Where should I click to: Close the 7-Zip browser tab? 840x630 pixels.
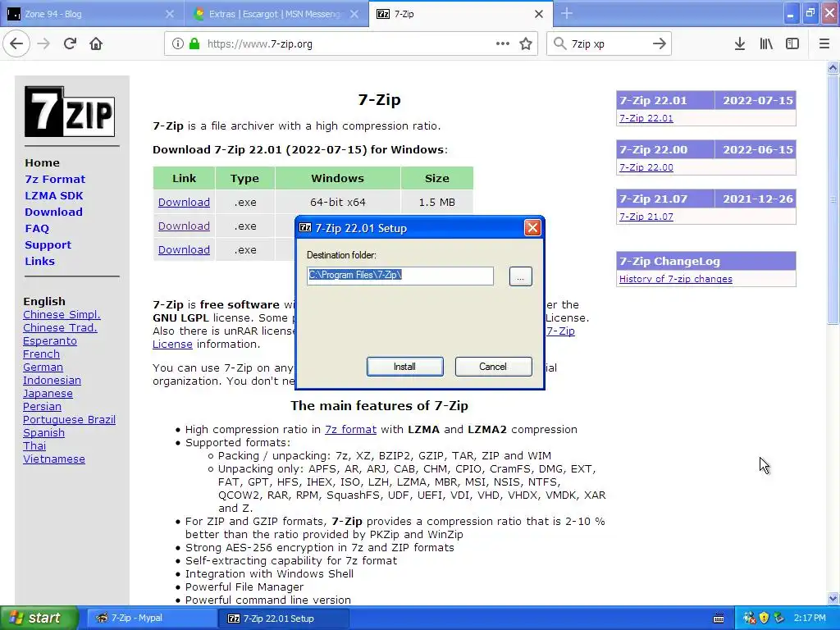[x=539, y=14]
